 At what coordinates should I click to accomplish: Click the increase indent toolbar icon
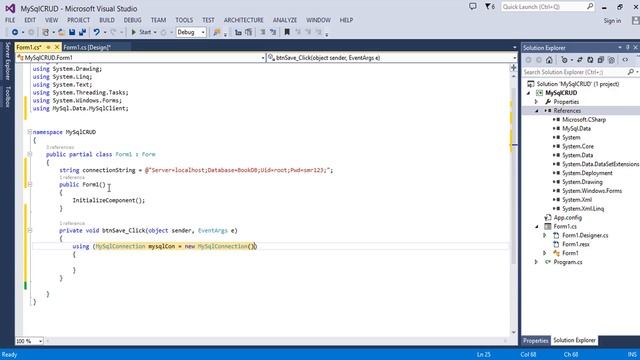[249, 32]
